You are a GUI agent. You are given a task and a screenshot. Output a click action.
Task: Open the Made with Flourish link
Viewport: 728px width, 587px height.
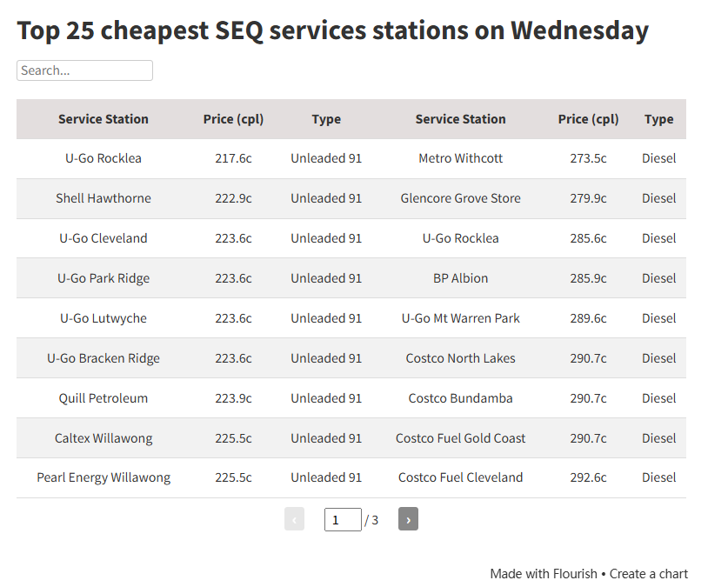pos(544,574)
